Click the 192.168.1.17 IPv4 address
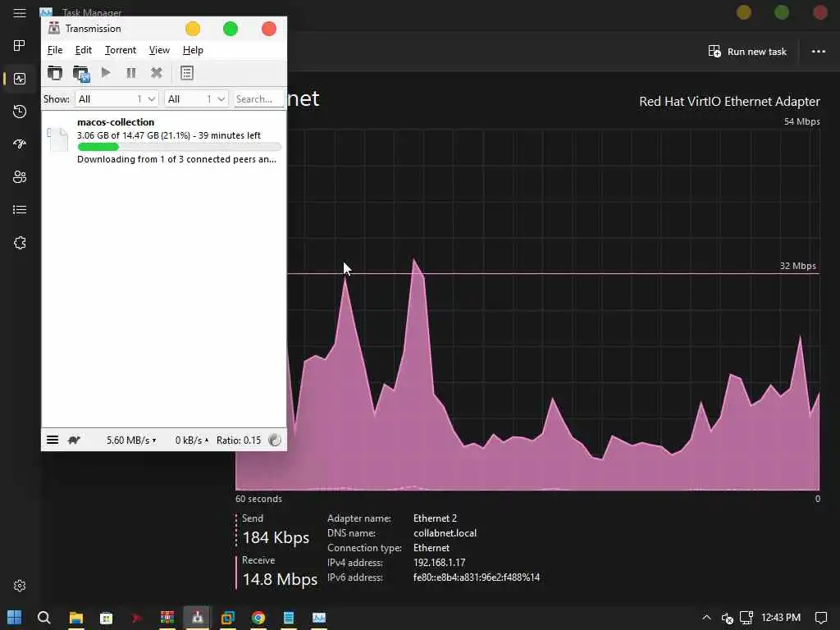Screen dimensions: 840x630 pos(440,563)
